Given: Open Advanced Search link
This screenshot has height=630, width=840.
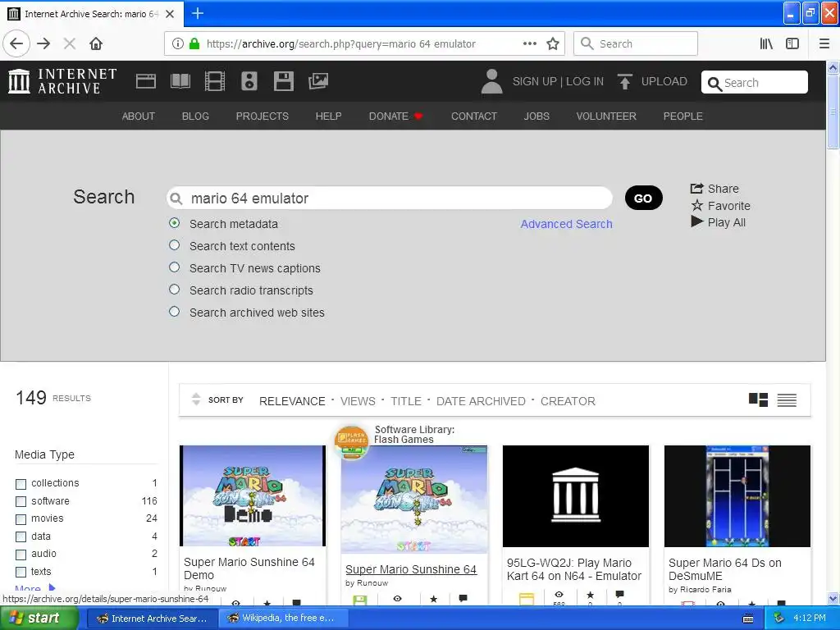Looking at the screenshot, I should click(566, 224).
